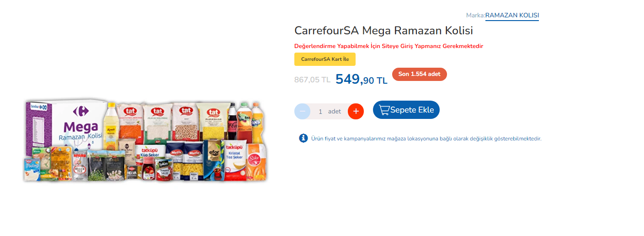Click the plus icon to increase quantity
The image size is (644, 236).
pos(356,112)
